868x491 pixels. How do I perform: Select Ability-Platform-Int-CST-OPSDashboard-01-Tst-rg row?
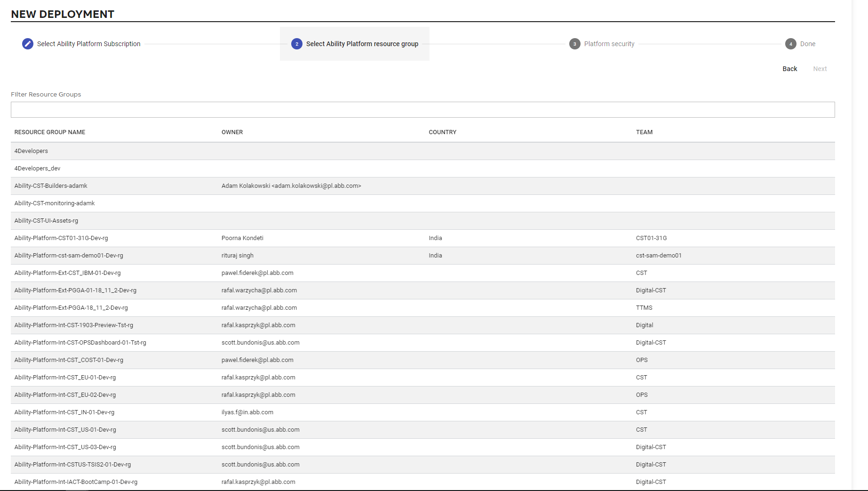[423, 343]
